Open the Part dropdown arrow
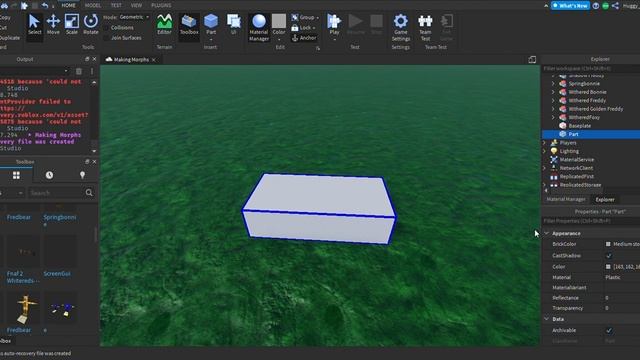This screenshot has width=640, height=360. (211, 40)
